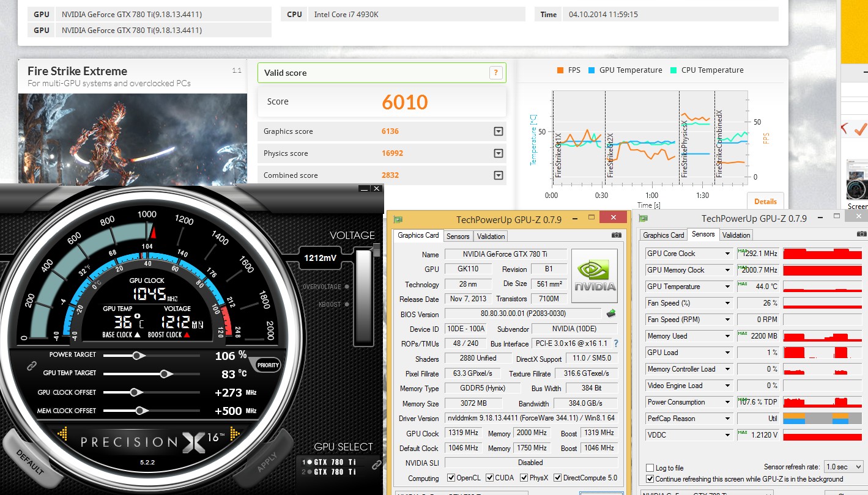Click the NVIDIA logo in GPU-Z
Screen dimensions: 868x495
(595, 276)
